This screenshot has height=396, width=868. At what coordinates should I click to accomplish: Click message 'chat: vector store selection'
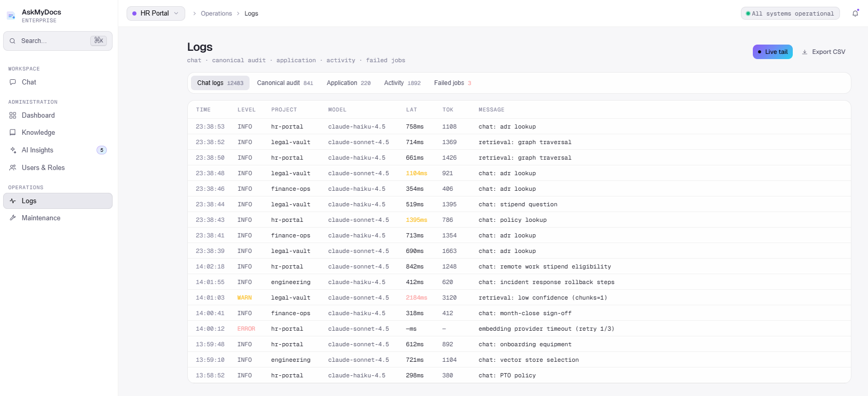pyautogui.click(x=529, y=360)
